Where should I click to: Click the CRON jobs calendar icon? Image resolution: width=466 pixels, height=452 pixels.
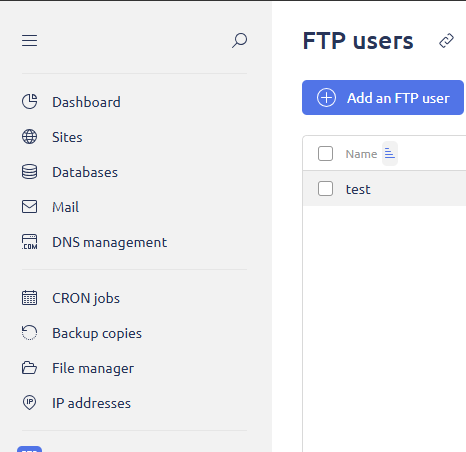(29, 298)
